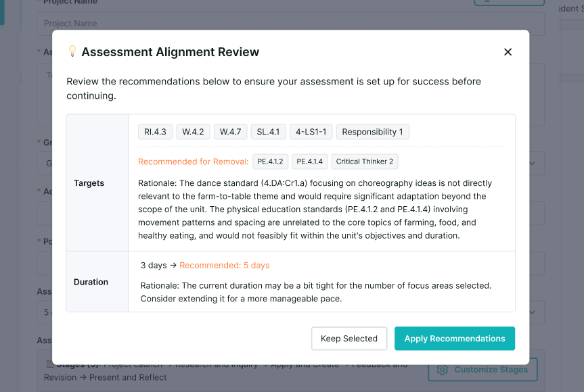Click the Project Name input field
This screenshot has width=584, height=392.
[x=290, y=24]
